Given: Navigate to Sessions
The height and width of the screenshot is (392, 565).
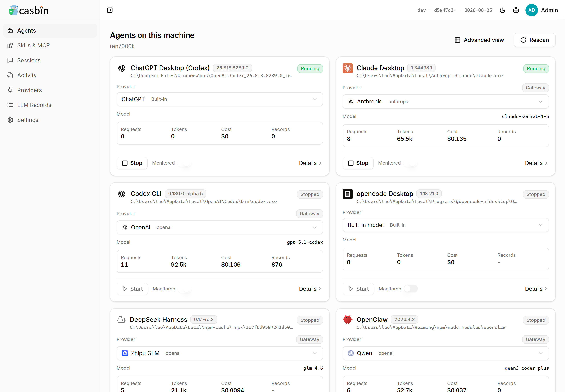Looking at the screenshot, I should pyautogui.click(x=50, y=60).
